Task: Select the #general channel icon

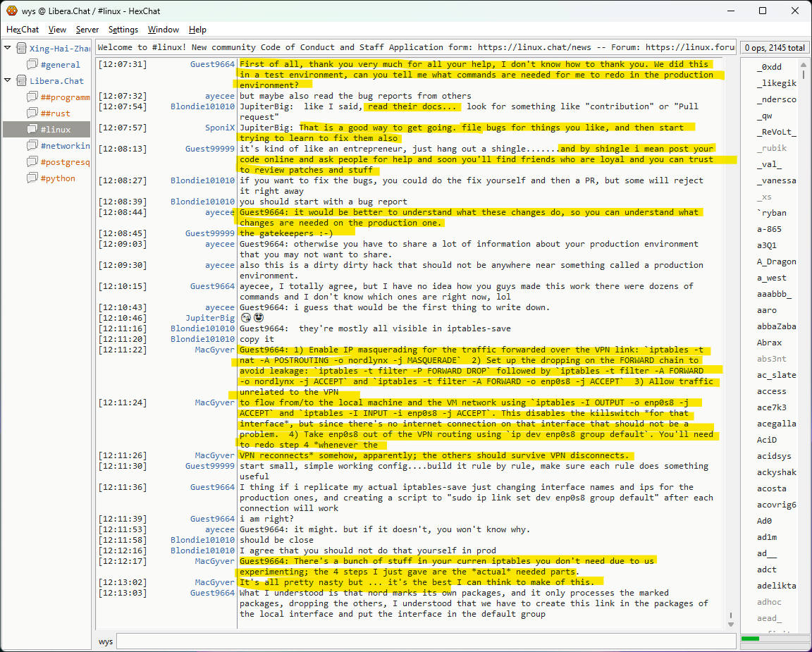Action: coord(32,65)
